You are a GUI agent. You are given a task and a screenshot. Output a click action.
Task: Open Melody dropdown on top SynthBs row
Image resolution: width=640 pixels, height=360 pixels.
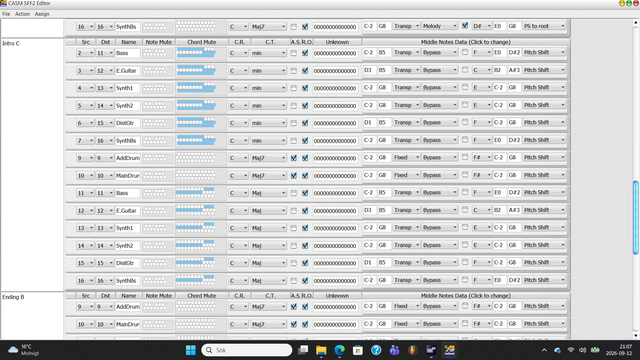[440, 26]
